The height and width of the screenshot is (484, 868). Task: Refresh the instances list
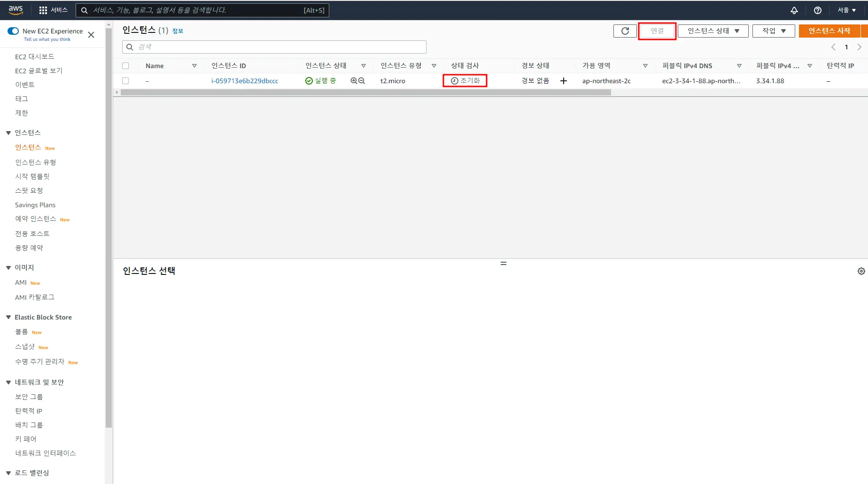(625, 31)
